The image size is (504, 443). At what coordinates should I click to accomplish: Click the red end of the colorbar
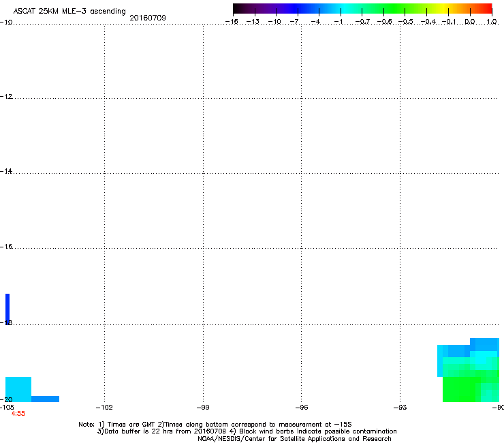(x=487, y=8)
